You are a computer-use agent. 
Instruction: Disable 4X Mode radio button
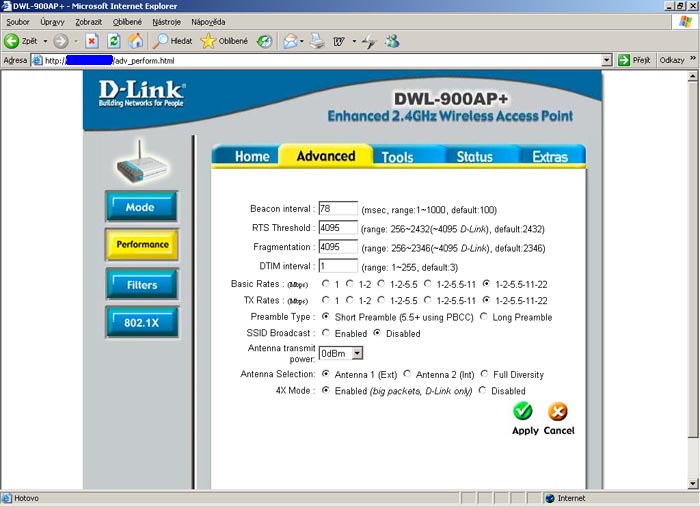coord(482,390)
